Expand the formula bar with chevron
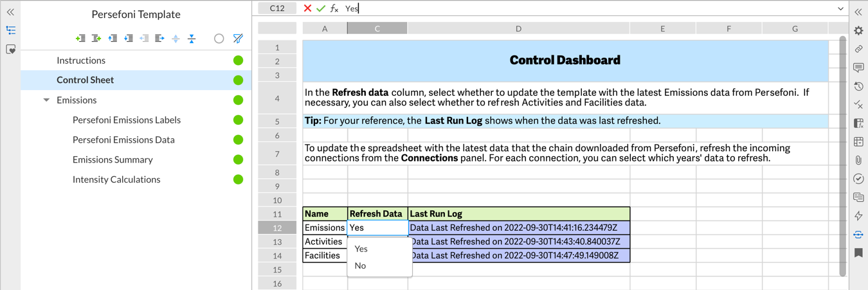Image resolution: width=868 pixels, height=290 pixels. tap(840, 8)
